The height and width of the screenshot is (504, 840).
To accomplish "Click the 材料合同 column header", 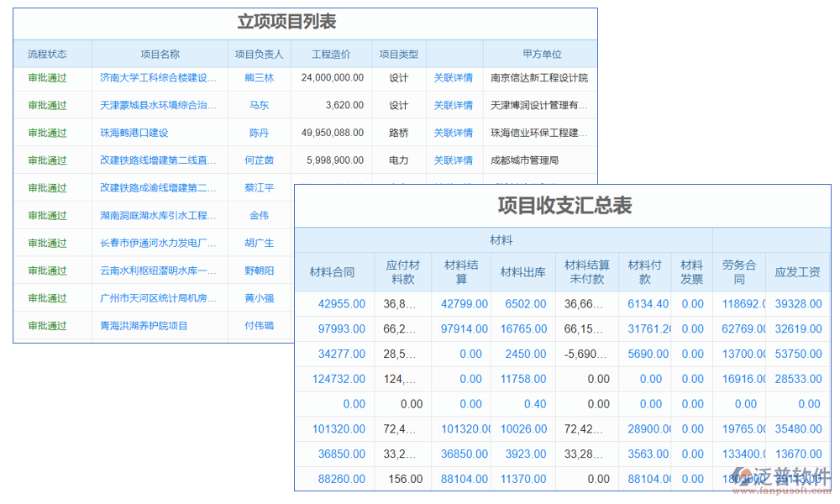I will 334,271.
